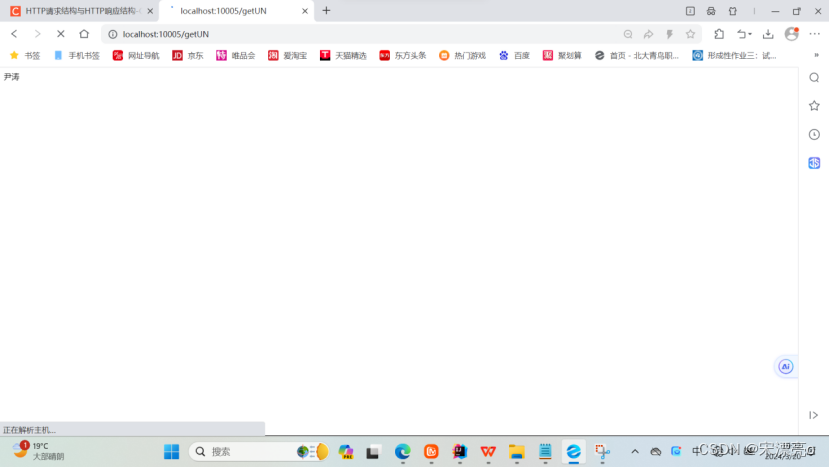Open the Windows Start menu
This screenshot has width=830, height=467.
click(172, 452)
